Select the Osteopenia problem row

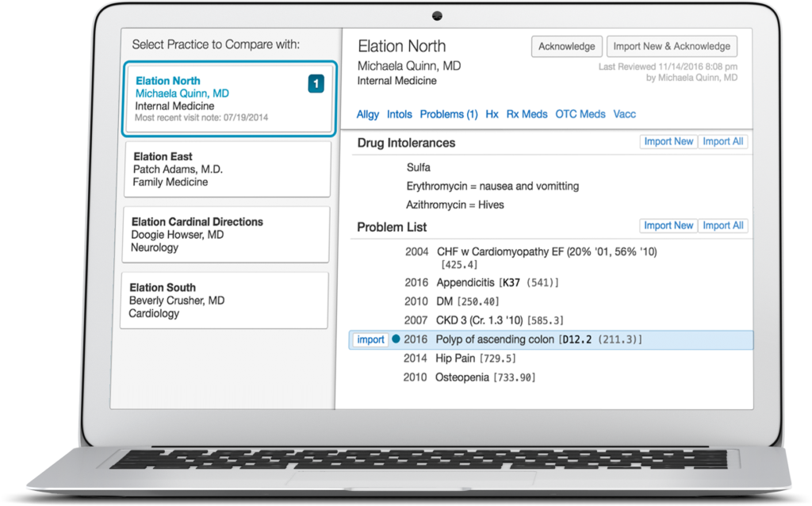pos(469,378)
